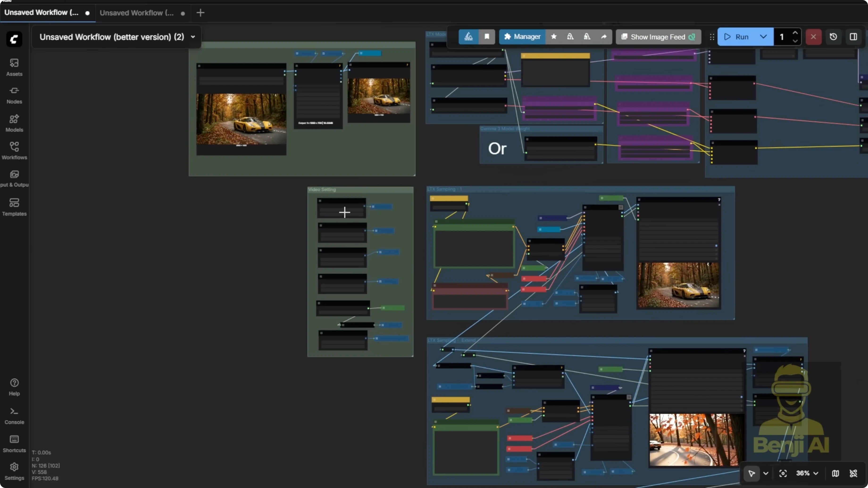This screenshot has width=868, height=488.
Task: Toggle link visibility in canvas toolbar
Action: [853, 473]
